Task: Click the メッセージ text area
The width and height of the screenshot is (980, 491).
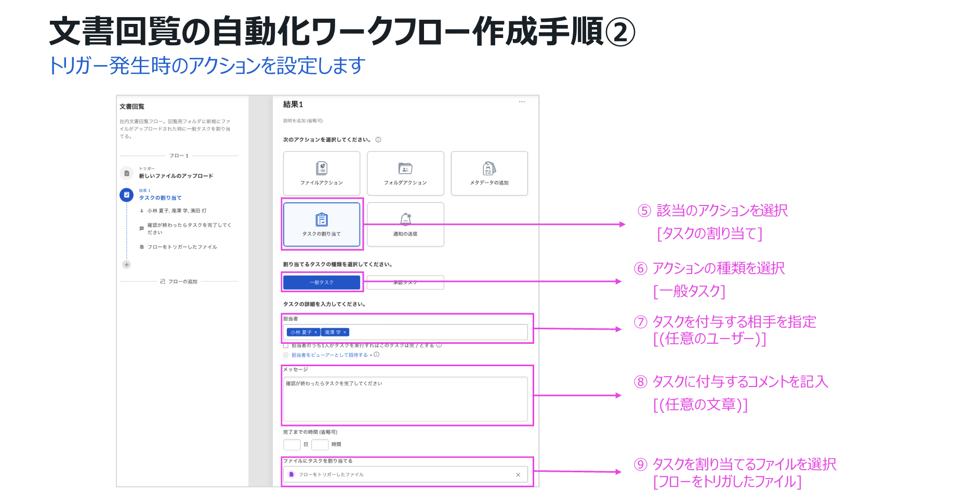Action: point(405,399)
